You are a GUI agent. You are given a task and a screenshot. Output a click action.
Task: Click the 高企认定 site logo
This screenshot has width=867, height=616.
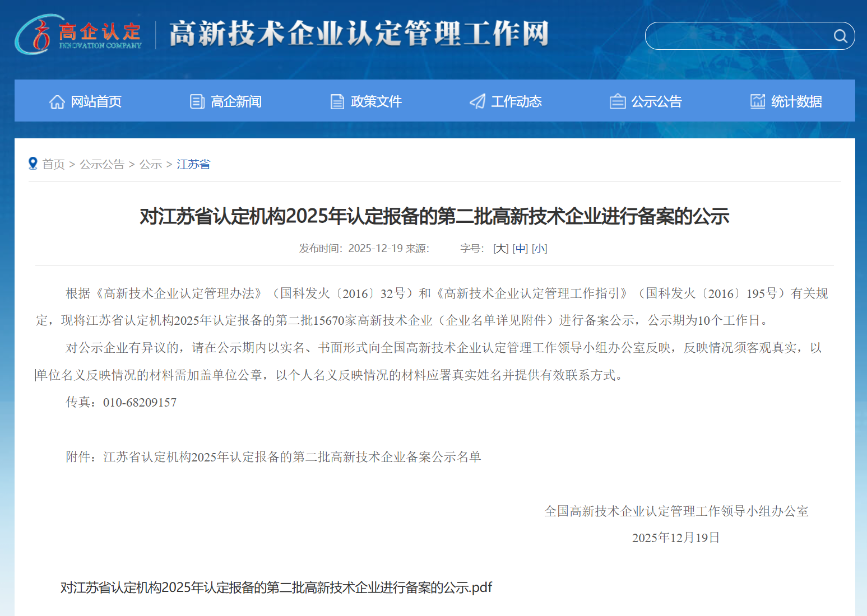tap(78, 35)
